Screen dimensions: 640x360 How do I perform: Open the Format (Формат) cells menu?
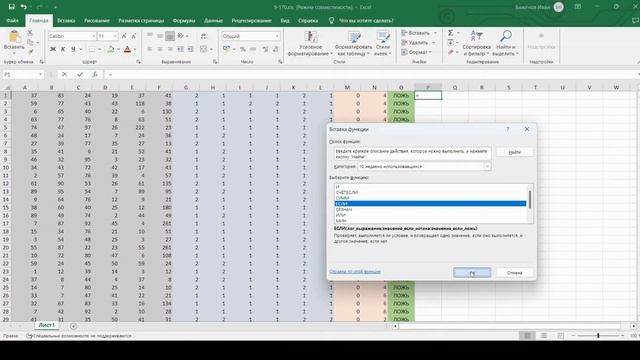416,52
